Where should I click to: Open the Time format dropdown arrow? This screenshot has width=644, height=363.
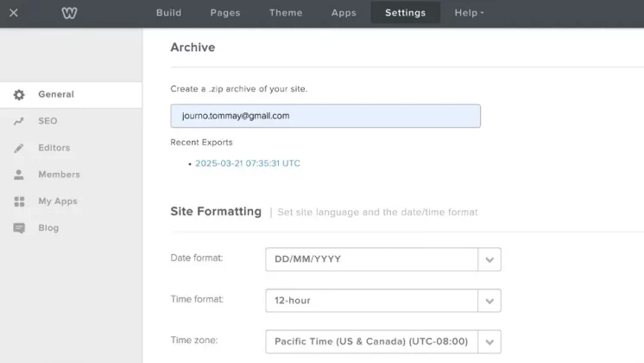tap(489, 301)
